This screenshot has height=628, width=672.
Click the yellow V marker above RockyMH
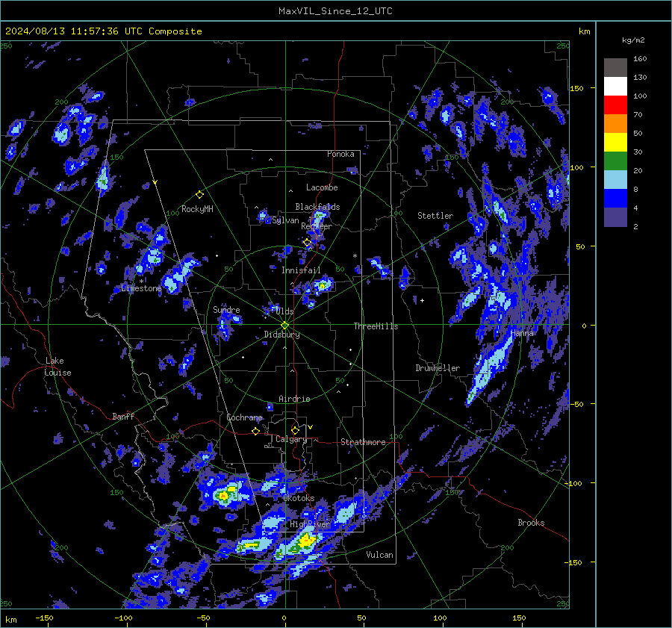[155, 182]
